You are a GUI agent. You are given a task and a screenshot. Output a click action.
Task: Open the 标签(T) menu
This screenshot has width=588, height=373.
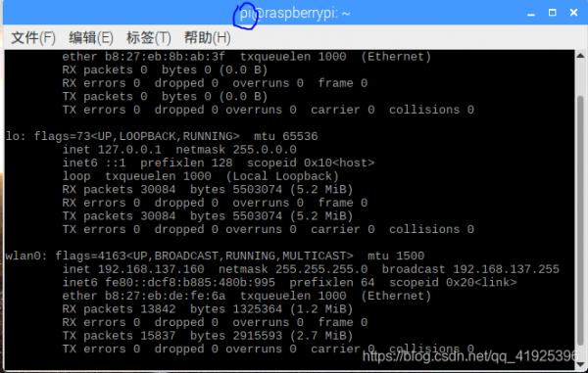pyautogui.click(x=149, y=38)
